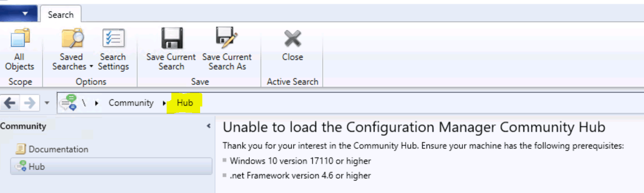Open the blue application menu dropdown
The image size is (644, 193).
(x=19, y=13)
